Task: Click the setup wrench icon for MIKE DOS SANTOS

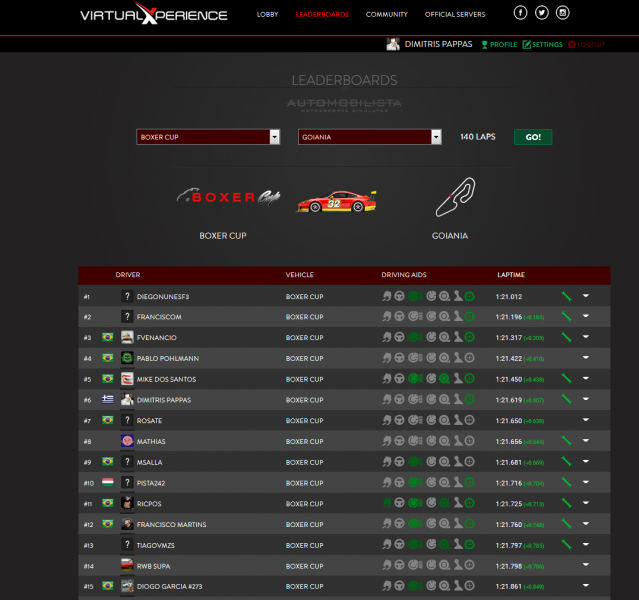Action: pyautogui.click(x=566, y=379)
